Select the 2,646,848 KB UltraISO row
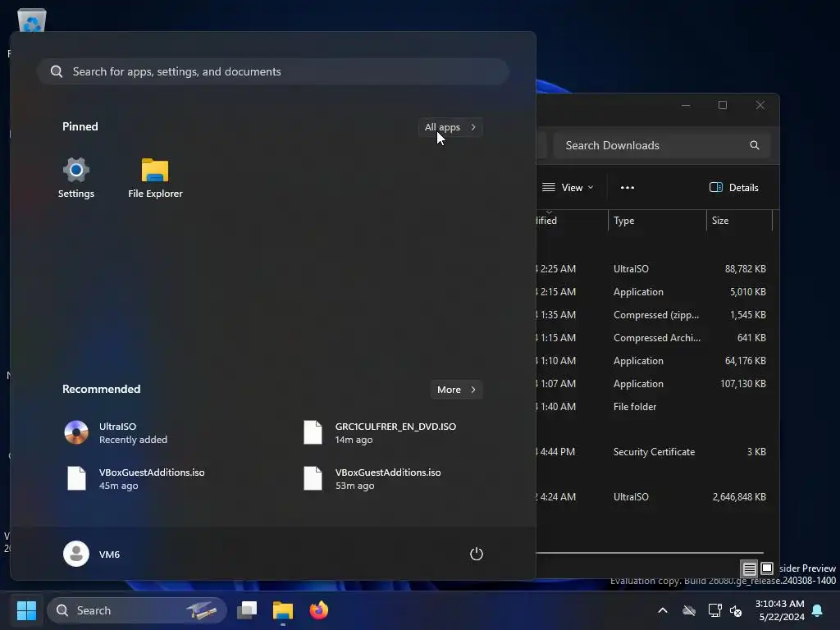This screenshot has height=630, width=840. click(654, 497)
